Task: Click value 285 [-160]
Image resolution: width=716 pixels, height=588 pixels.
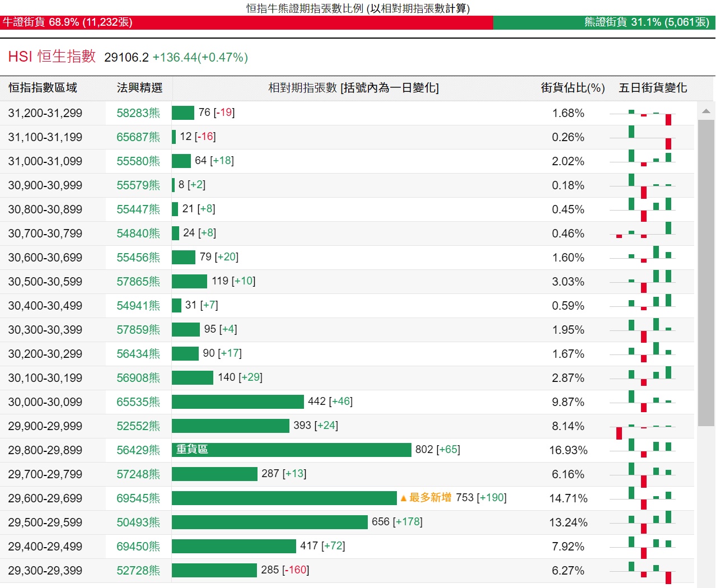Action: [285, 570]
